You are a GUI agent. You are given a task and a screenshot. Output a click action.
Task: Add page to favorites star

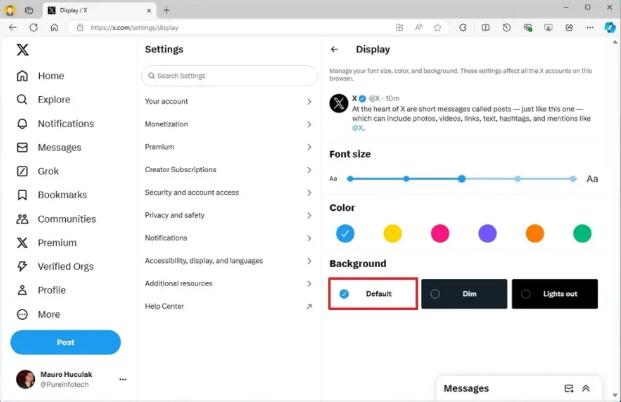pos(437,27)
